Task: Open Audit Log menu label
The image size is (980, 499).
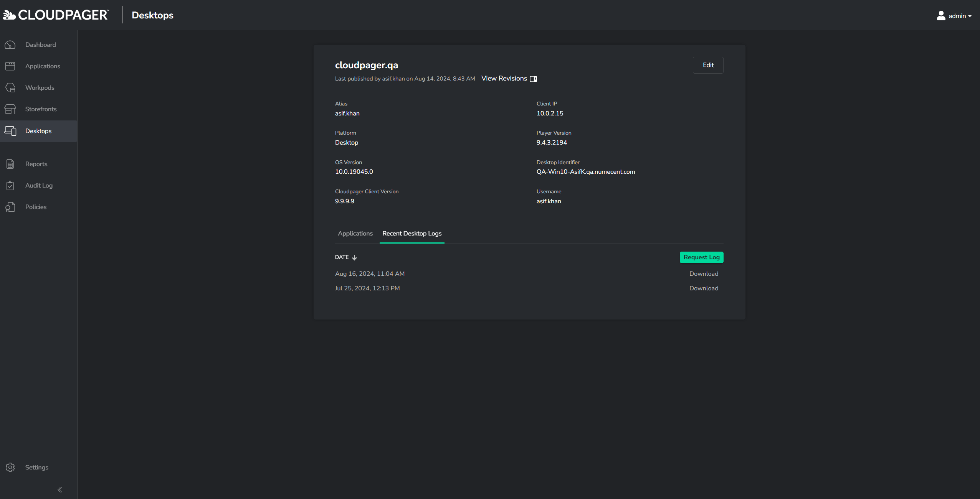Action: click(x=39, y=186)
